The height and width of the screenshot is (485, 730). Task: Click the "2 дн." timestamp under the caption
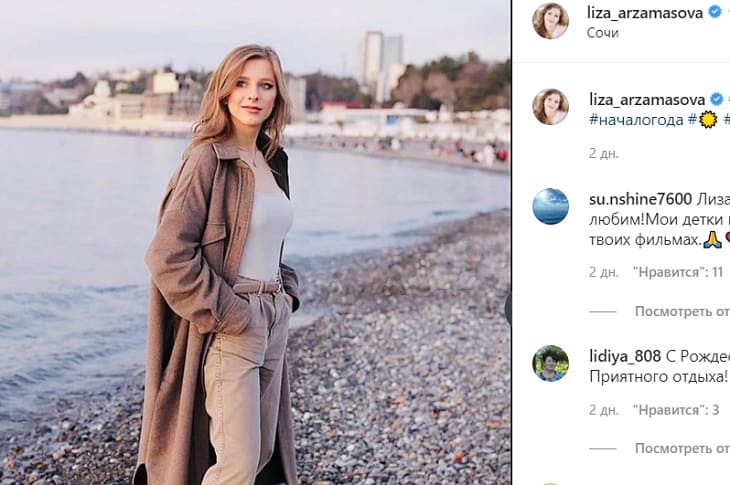[x=603, y=153]
